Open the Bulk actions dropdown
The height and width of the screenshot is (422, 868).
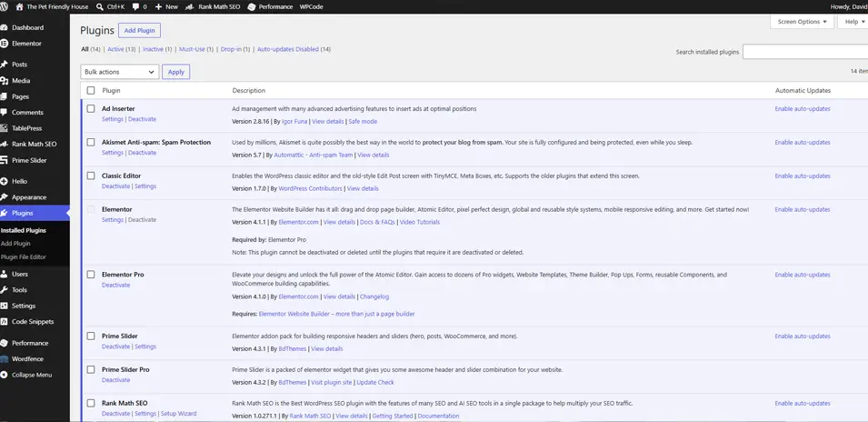120,72
